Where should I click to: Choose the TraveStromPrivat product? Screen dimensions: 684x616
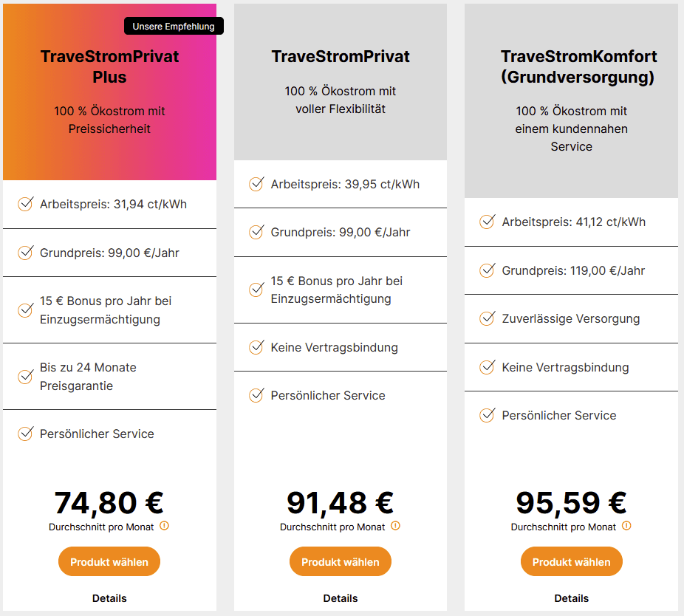coord(341,562)
